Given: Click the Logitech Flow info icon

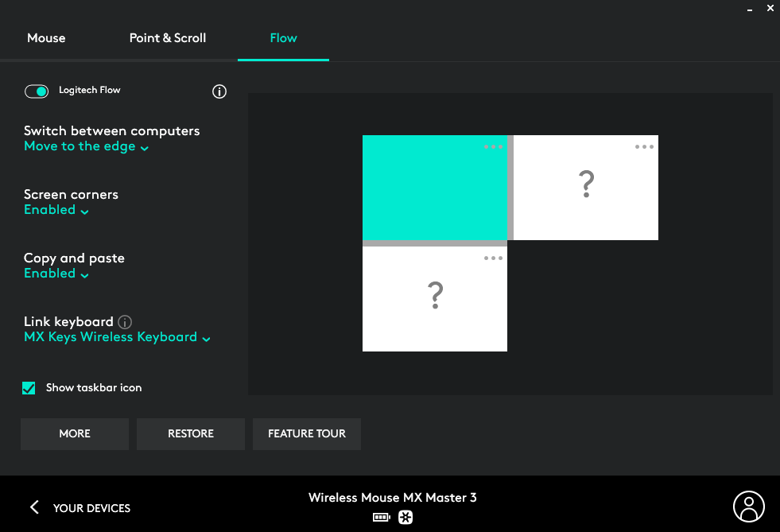Looking at the screenshot, I should click(219, 91).
